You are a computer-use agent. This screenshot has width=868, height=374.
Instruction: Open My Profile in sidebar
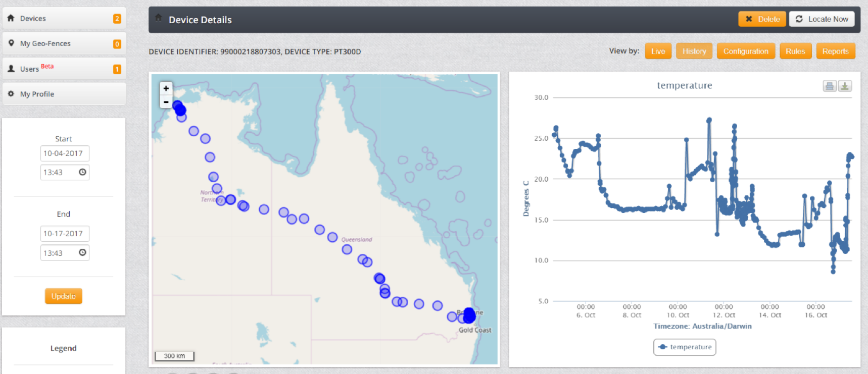64,94
